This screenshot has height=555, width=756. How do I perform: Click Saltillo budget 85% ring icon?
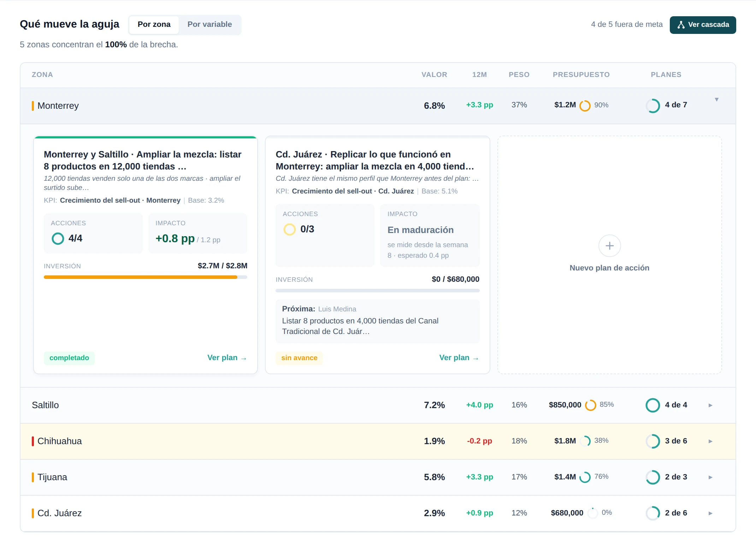click(590, 405)
